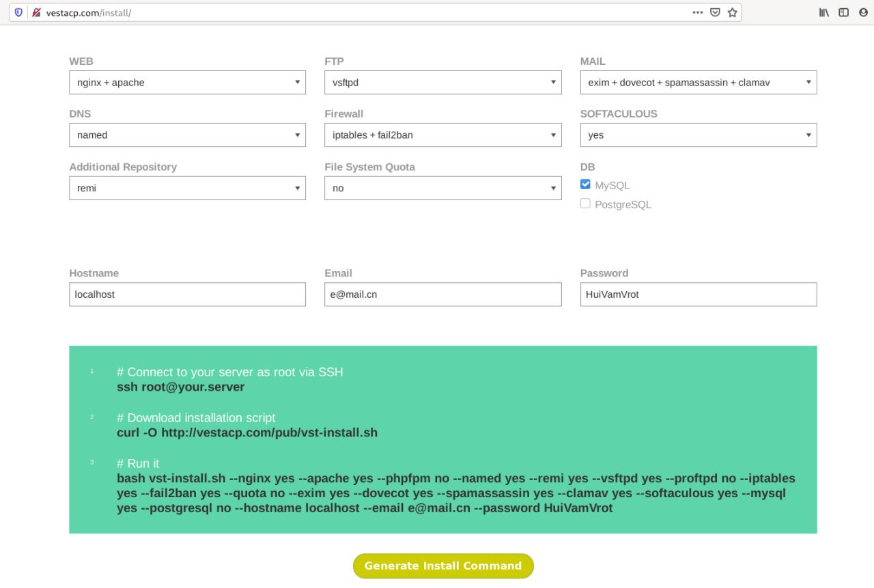
Task: Open the WEB server dropdown
Action: click(x=187, y=82)
